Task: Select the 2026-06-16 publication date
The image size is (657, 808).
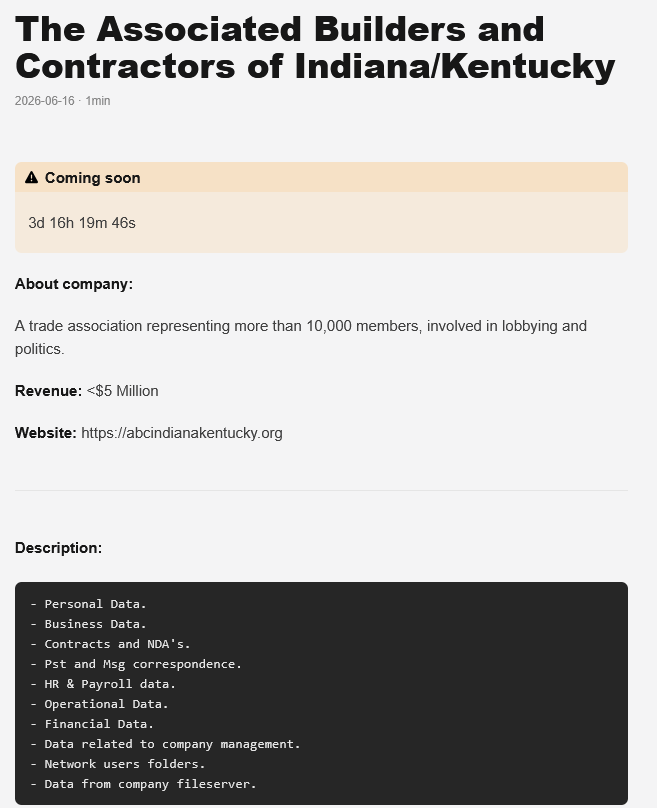Action: tap(45, 100)
